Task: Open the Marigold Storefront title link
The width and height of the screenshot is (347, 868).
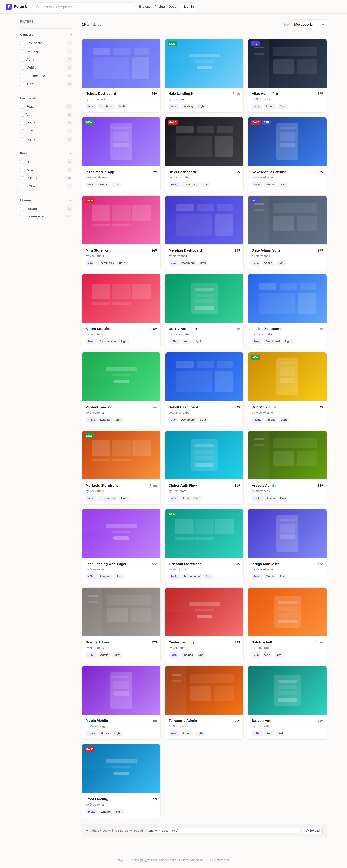Action: click(102, 486)
